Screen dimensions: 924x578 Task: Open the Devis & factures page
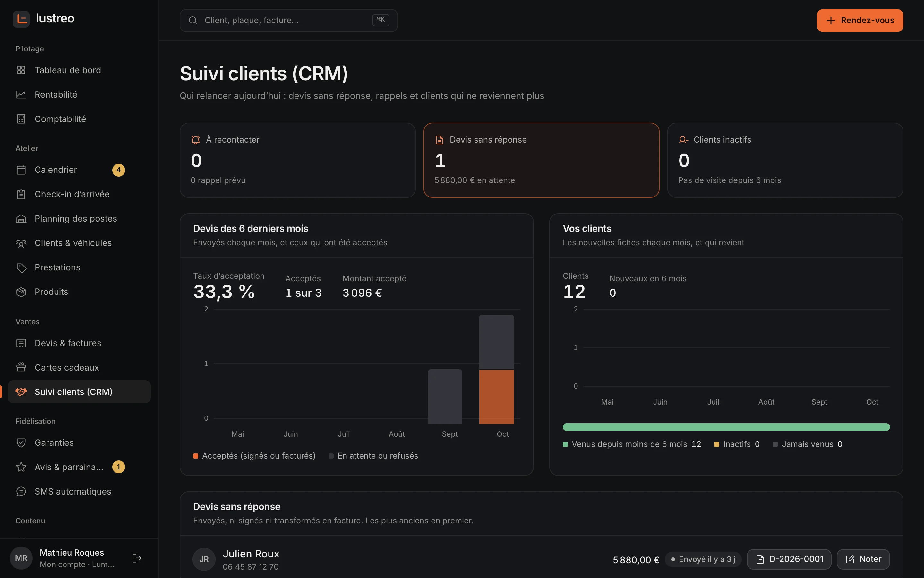(x=79, y=343)
